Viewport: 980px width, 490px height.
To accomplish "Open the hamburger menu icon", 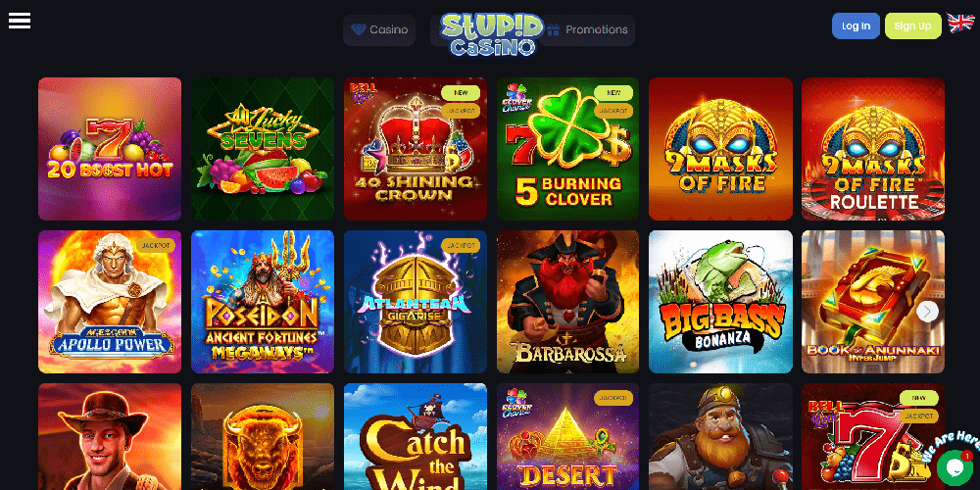I will (x=20, y=21).
